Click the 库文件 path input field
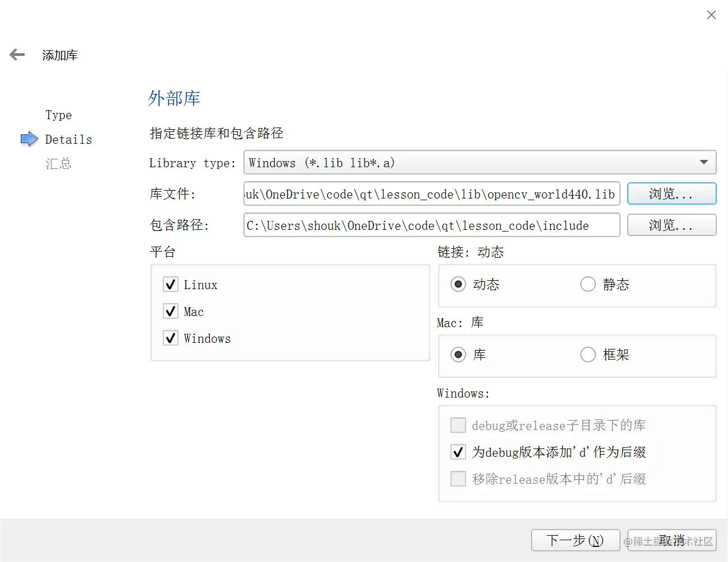The width and height of the screenshot is (728, 562). point(431,194)
